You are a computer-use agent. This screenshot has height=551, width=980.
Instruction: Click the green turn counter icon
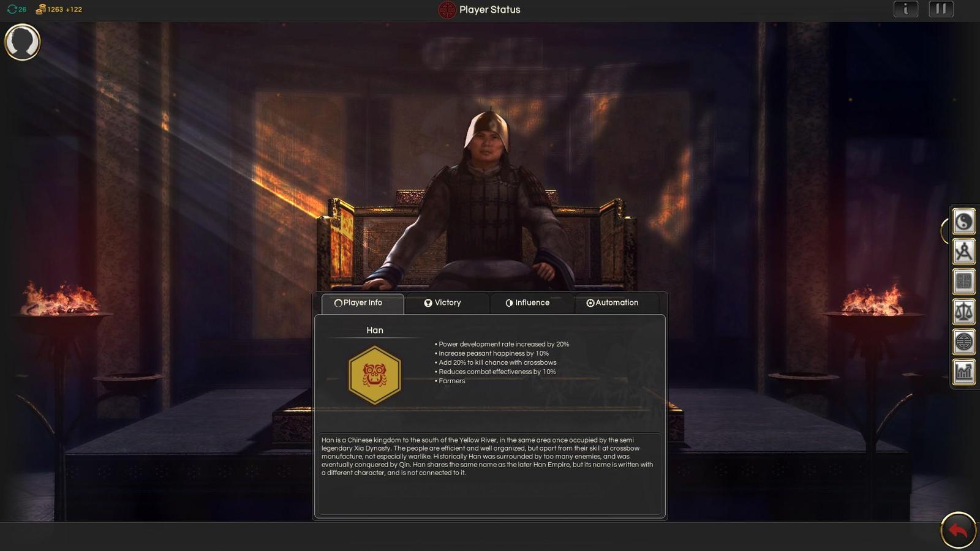[12, 9]
